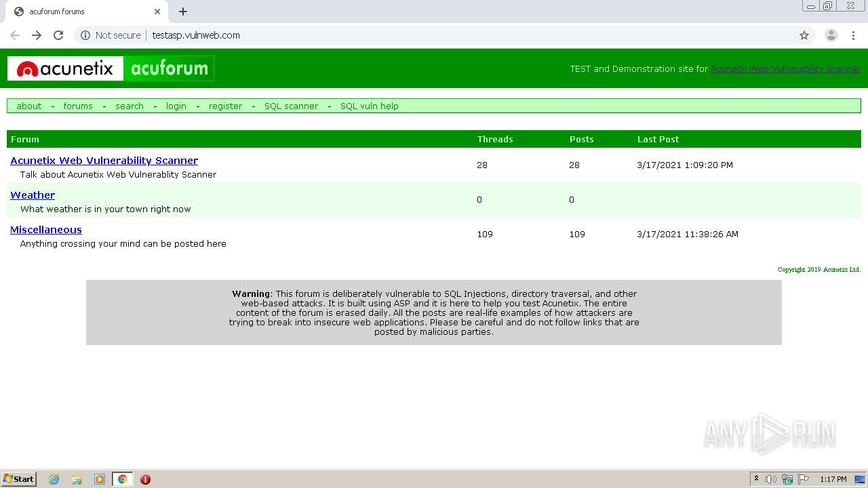
Task: Reload the current page
Action: [x=58, y=35]
